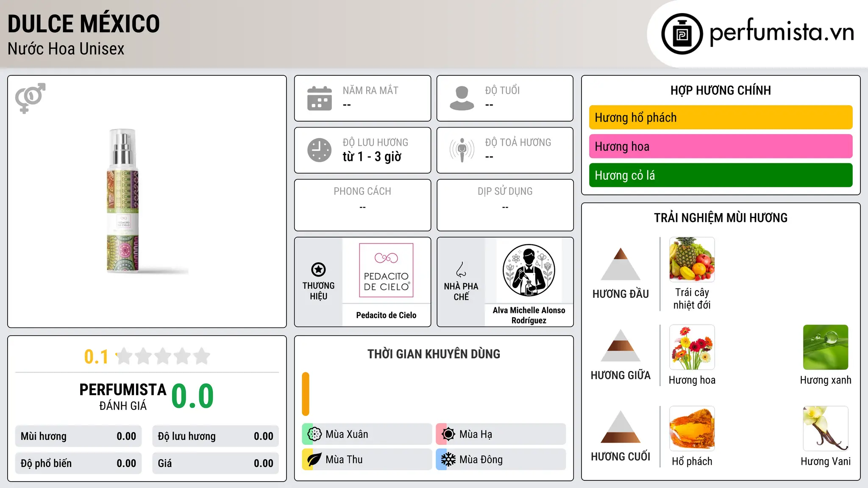Click the PERFUMISTA ĐÁNH GIÁ label

[x=123, y=396]
